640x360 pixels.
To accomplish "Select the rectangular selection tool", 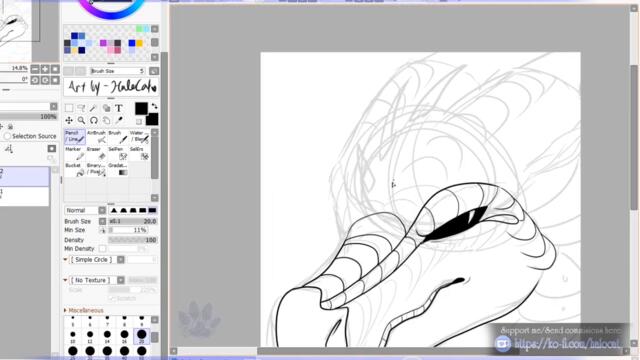I will click(69, 108).
